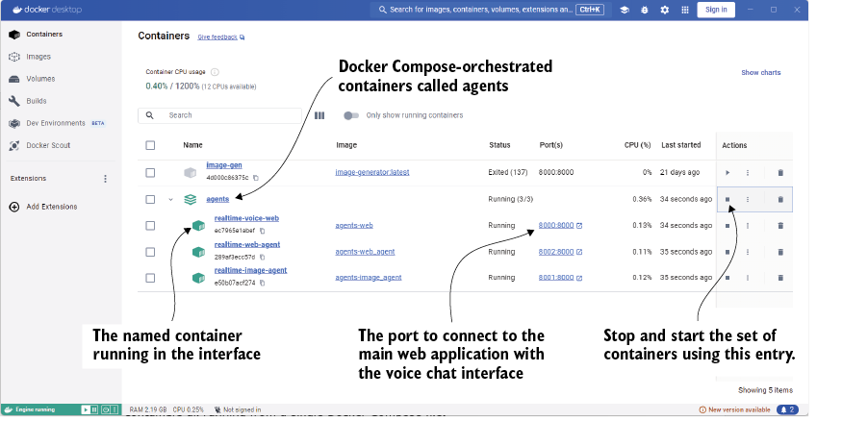This screenshot has height=421, width=868.
Task: Open agents-image_agent image link
Action: 369,277
